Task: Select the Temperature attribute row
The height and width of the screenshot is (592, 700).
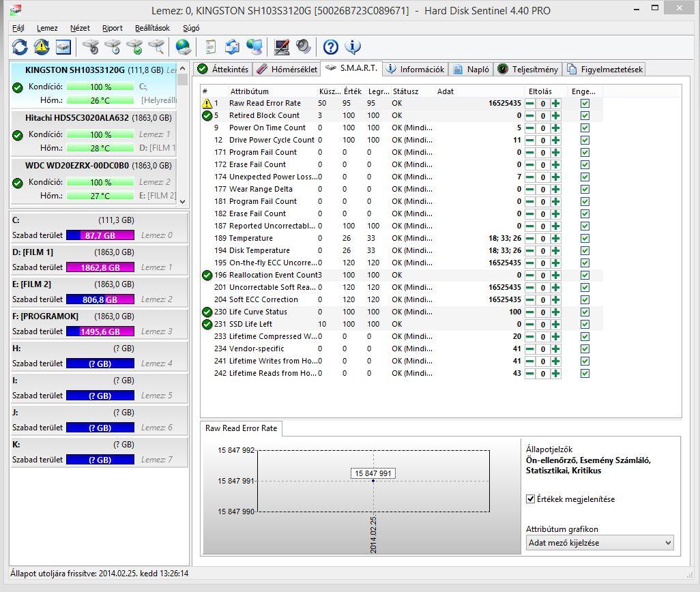Action: click(x=250, y=239)
